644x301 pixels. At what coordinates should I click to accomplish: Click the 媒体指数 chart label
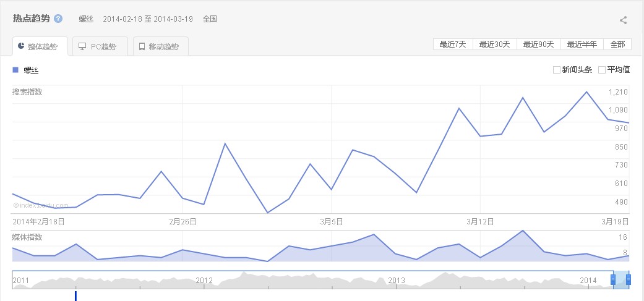pos(27,237)
